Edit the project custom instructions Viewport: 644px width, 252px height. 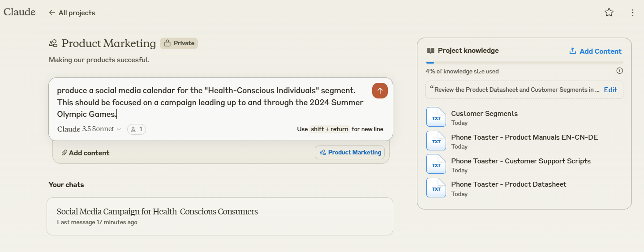point(610,90)
